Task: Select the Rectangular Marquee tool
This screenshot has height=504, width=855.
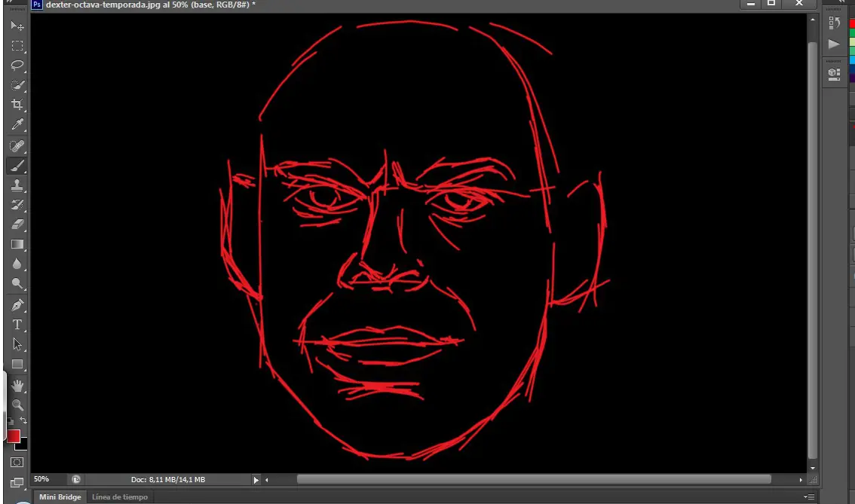Action: pos(17,46)
